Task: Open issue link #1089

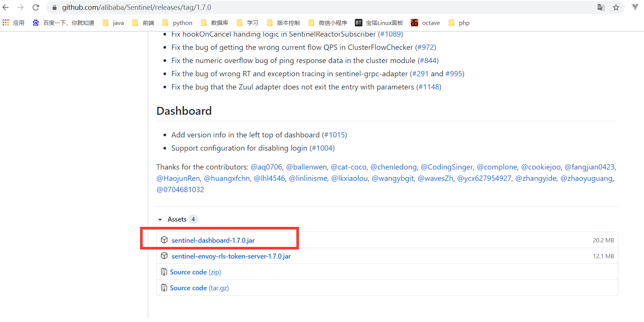Action: (390, 34)
